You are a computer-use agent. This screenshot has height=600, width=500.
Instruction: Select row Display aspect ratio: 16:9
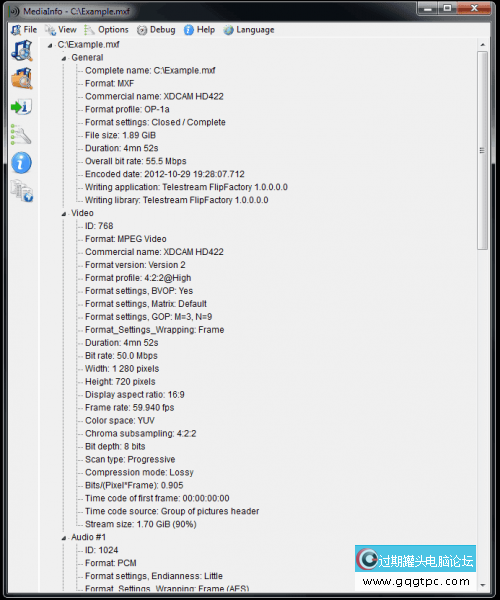coord(135,395)
